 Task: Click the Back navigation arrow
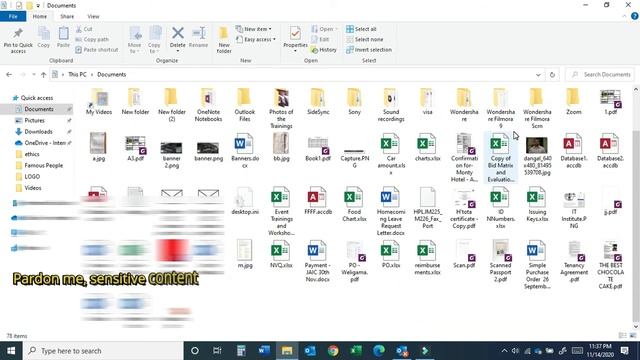point(9,75)
